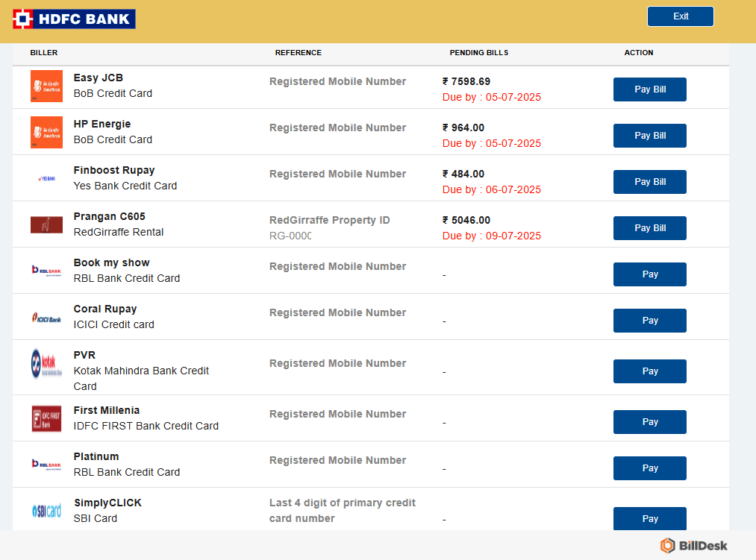
Task: Pay Bill for HP Energie
Action: tap(650, 136)
